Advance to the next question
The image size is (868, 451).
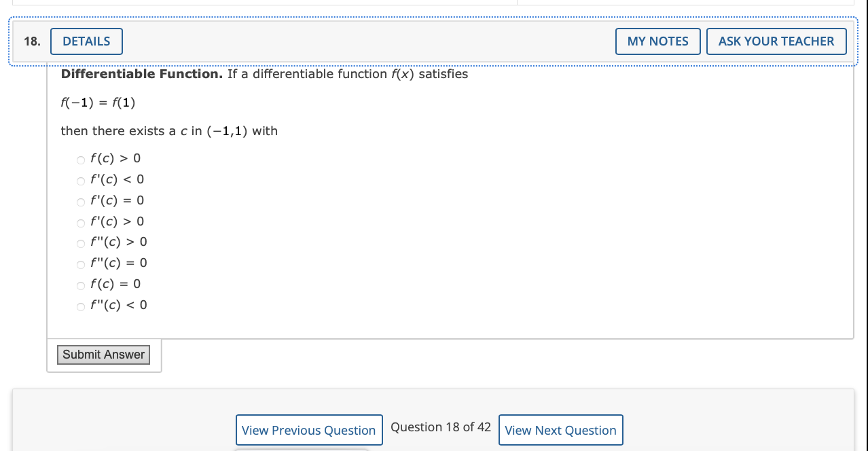click(x=560, y=429)
